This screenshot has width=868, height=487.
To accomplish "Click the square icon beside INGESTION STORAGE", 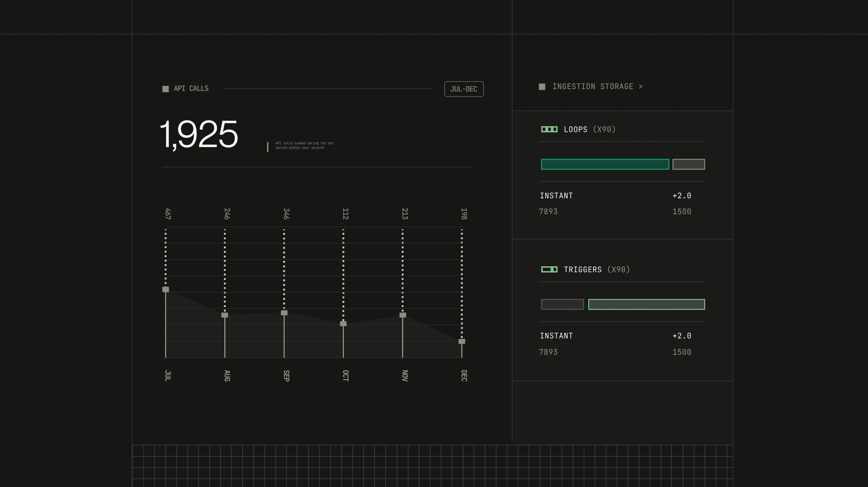I will [542, 87].
